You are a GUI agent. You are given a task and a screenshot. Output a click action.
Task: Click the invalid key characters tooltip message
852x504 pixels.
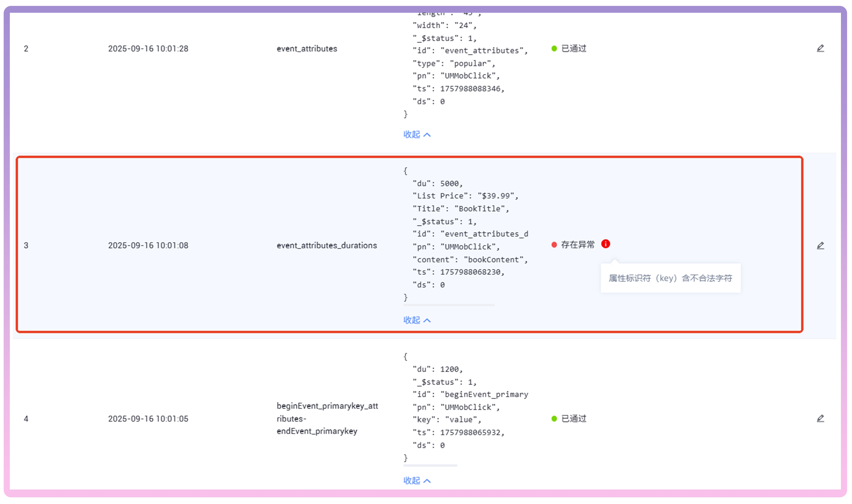pos(670,278)
